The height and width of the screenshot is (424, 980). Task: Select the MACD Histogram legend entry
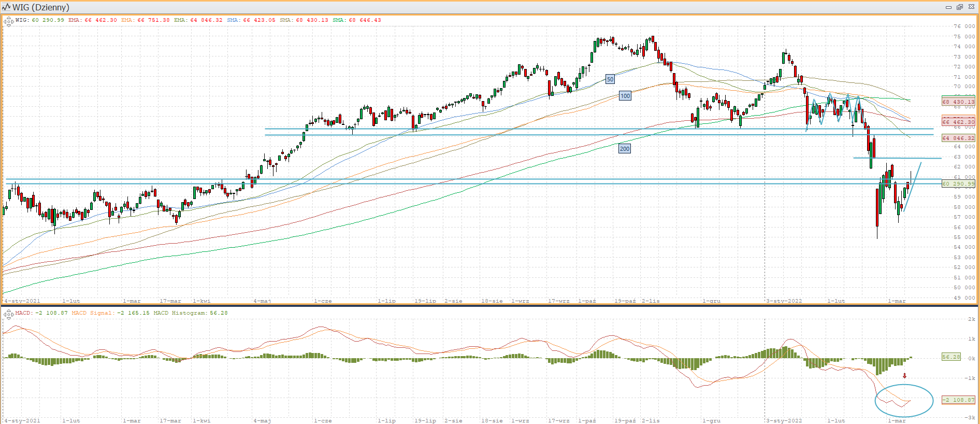point(190,313)
